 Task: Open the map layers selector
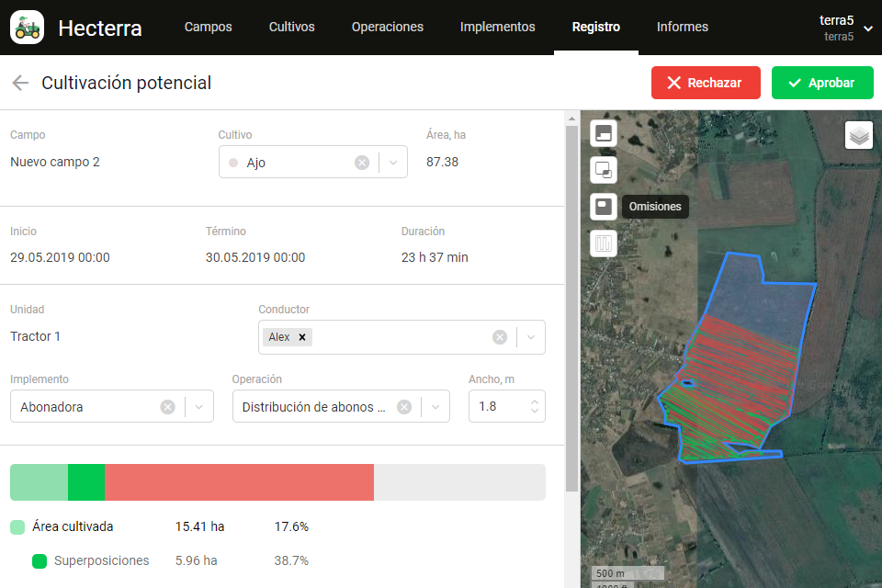858,135
